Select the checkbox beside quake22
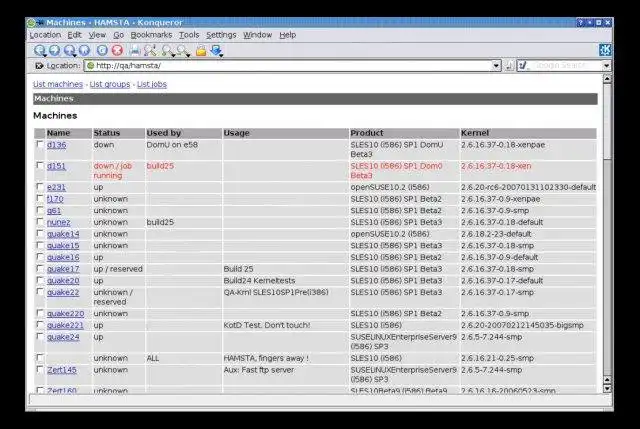Image resolution: width=640 pixels, height=429 pixels. coord(40,292)
